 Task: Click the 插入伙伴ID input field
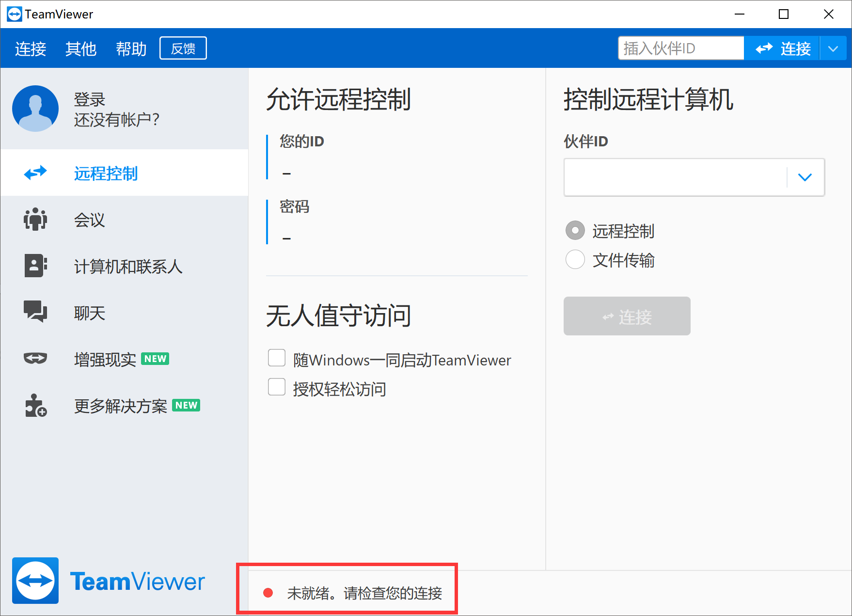point(680,48)
